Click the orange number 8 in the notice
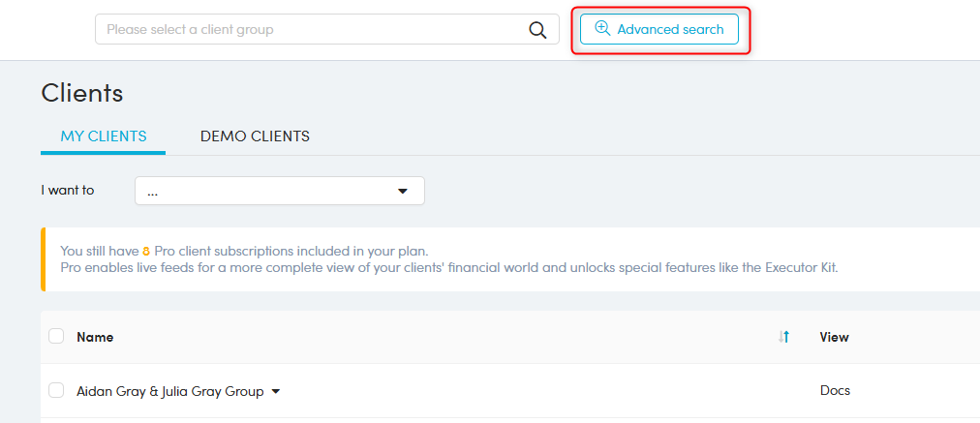This screenshot has height=423, width=980. click(146, 251)
